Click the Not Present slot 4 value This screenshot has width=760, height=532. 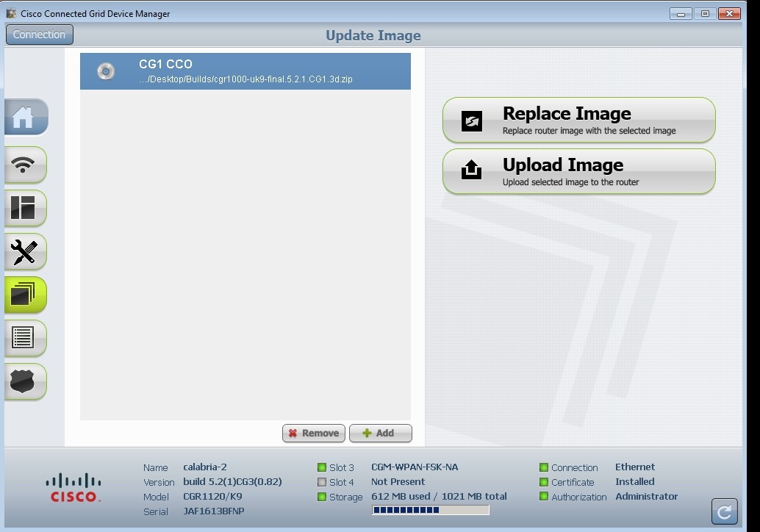(x=398, y=481)
